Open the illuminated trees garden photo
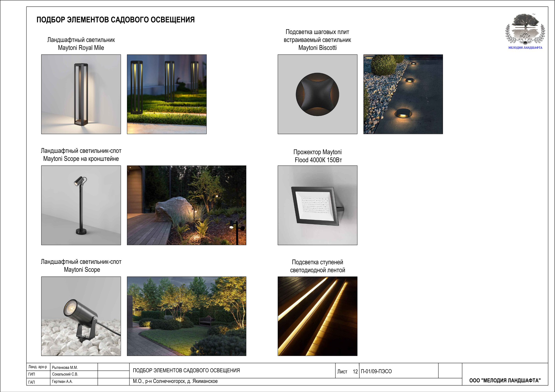 point(186,316)
